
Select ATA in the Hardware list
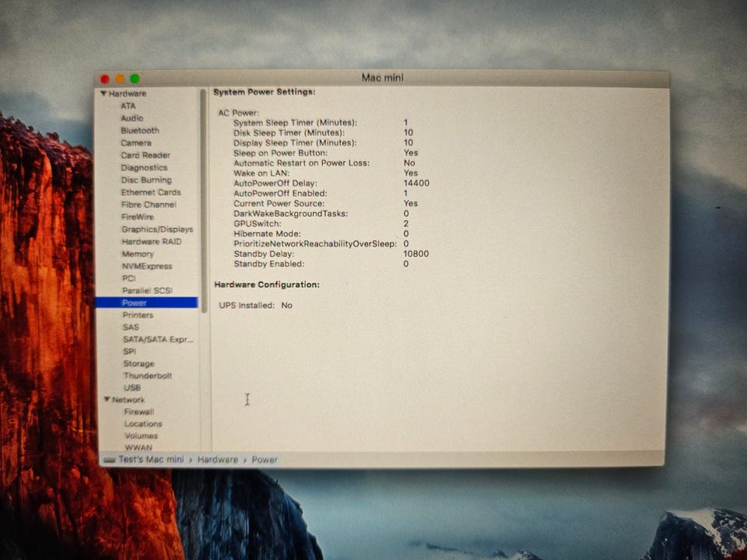(x=128, y=106)
